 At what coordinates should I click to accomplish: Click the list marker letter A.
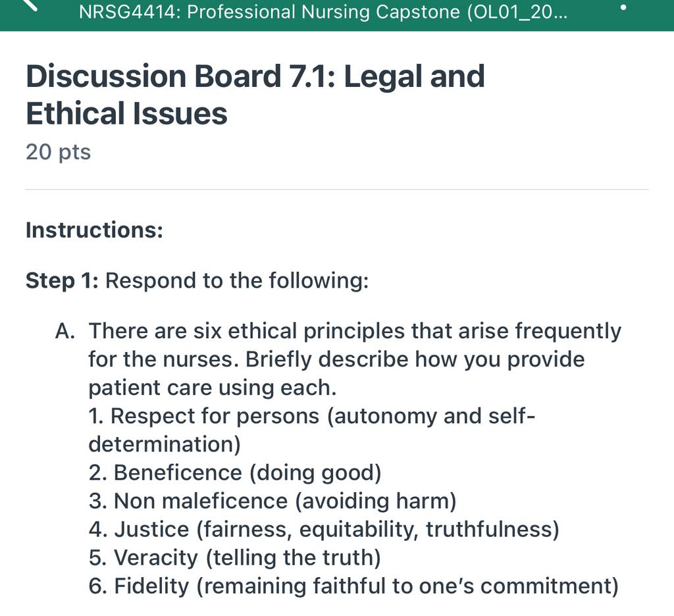tap(65, 332)
